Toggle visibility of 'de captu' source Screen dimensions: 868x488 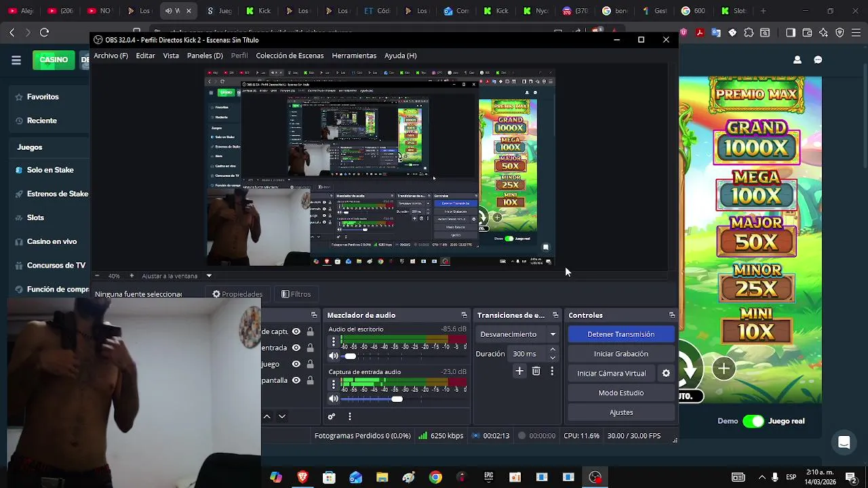296,331
